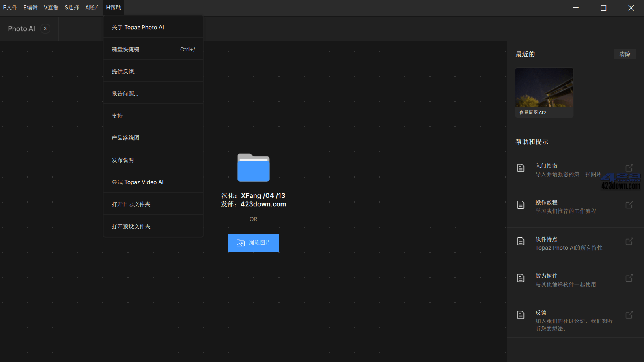
Task: Open external link icon for 做为插件
Action: point(629,278)
